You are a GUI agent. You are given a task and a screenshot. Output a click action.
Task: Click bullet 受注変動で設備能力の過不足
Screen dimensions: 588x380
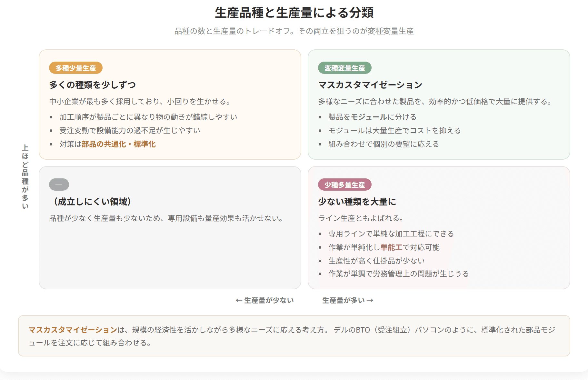(x=130, y=130)
